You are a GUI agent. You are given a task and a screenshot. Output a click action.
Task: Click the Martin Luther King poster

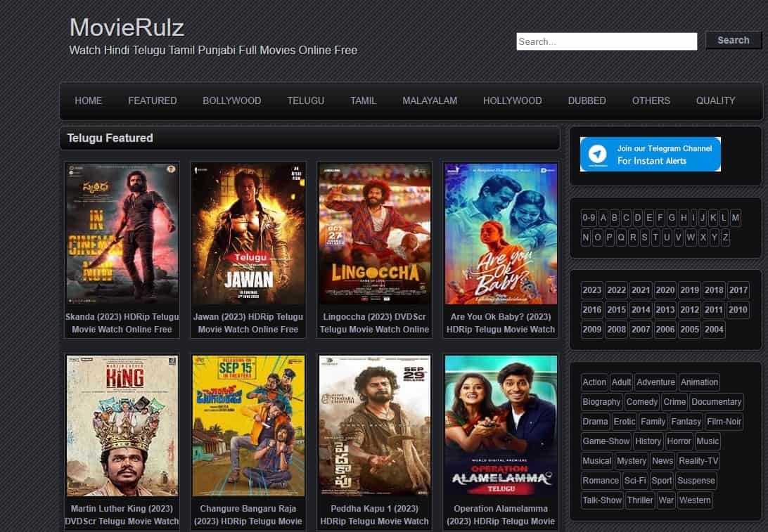click(x=122, y=425)
